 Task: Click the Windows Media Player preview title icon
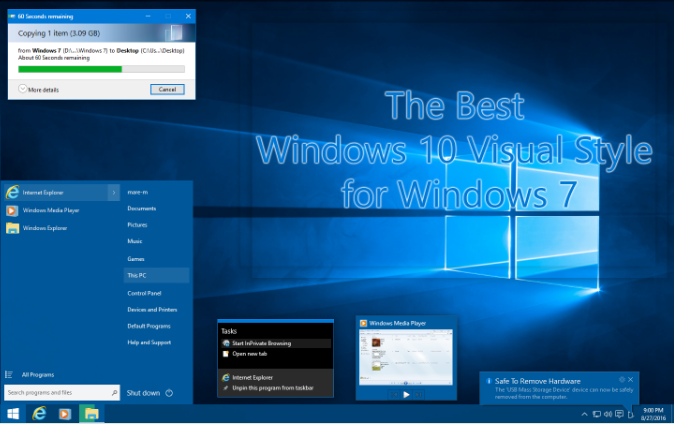click(x=363, y=323)
